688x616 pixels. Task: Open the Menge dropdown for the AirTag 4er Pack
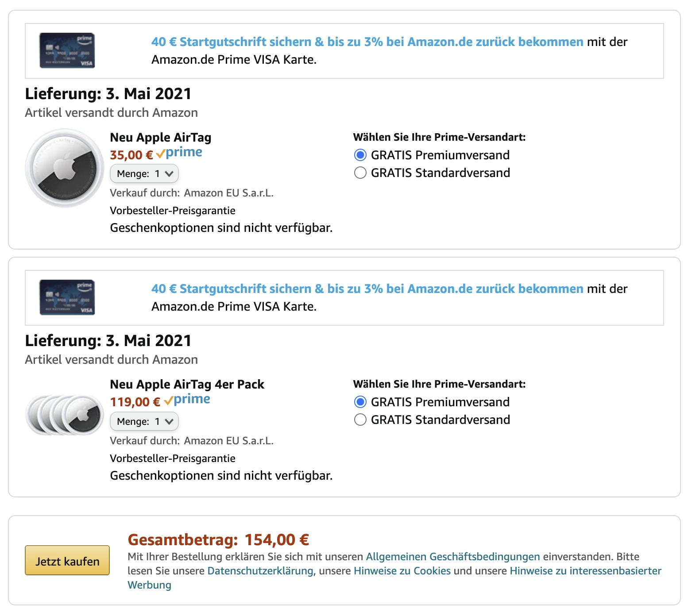pos(144,422)
